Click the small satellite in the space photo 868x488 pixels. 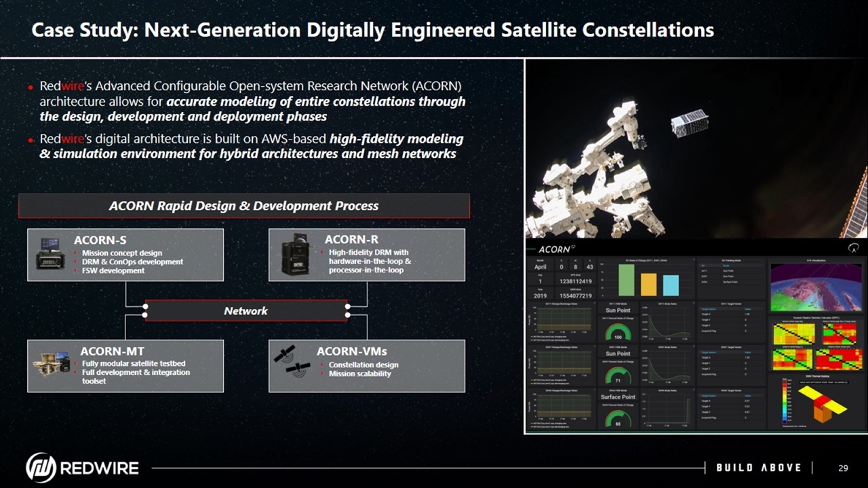[689, 125]
